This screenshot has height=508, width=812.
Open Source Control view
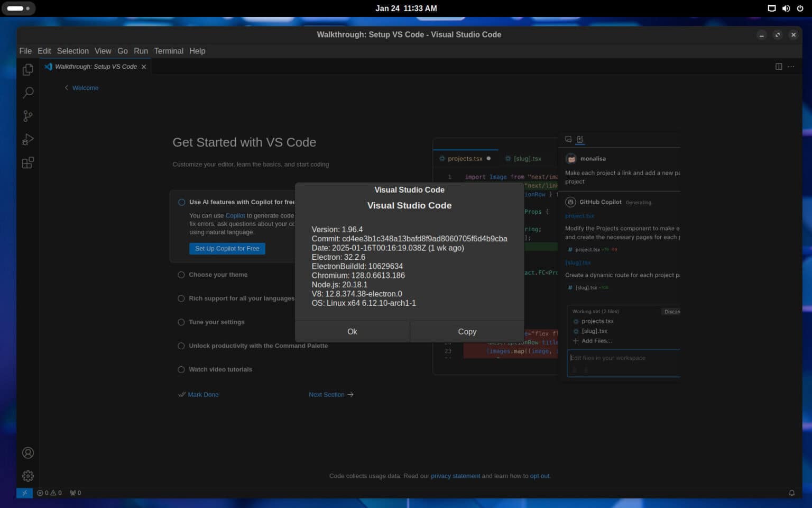(27, 116)
